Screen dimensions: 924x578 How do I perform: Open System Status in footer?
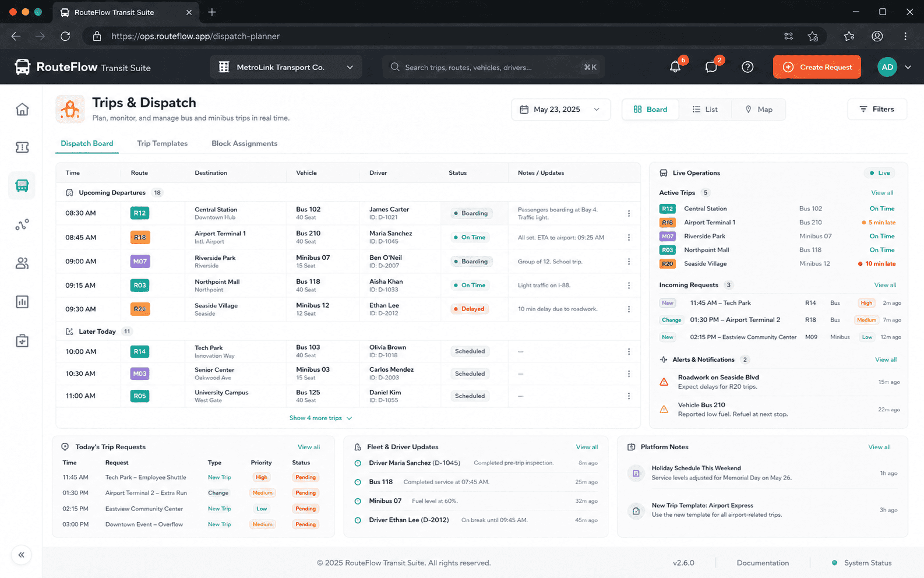point(862,563)
